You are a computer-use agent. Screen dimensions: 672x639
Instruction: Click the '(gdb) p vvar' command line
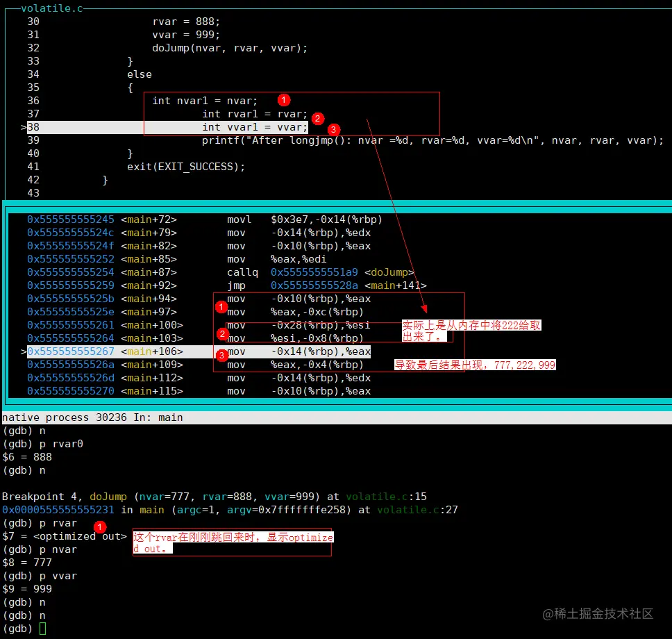(40, 576)
